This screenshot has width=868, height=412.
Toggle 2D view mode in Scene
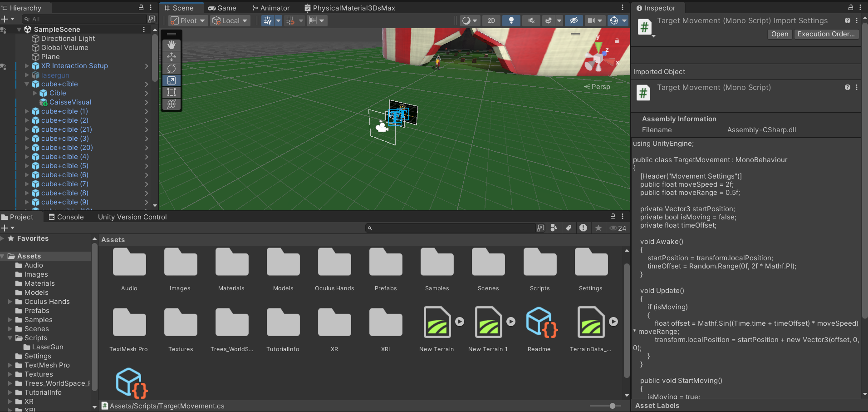pyautogui.click(x=491, y=20)
